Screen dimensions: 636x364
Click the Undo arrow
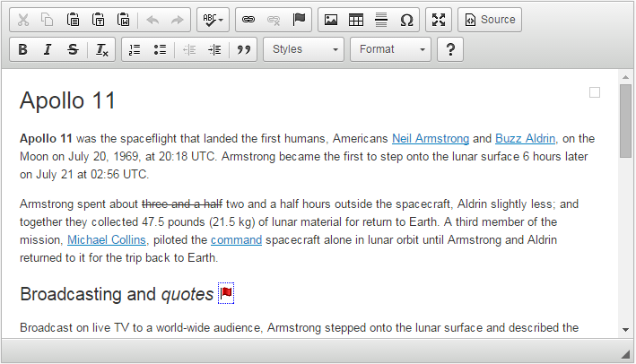click(x=152, y=20)
